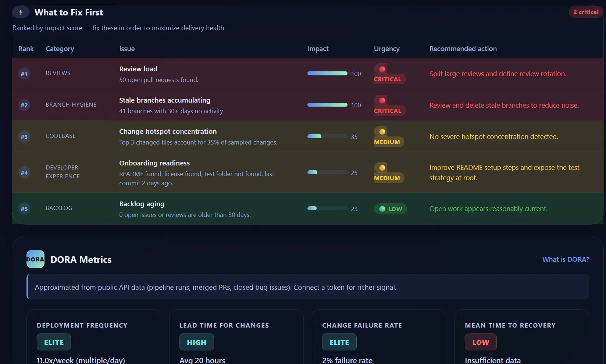This screenshot has height=364, width=606.
Task: Click the Category column header
Action: click(60, 49)
